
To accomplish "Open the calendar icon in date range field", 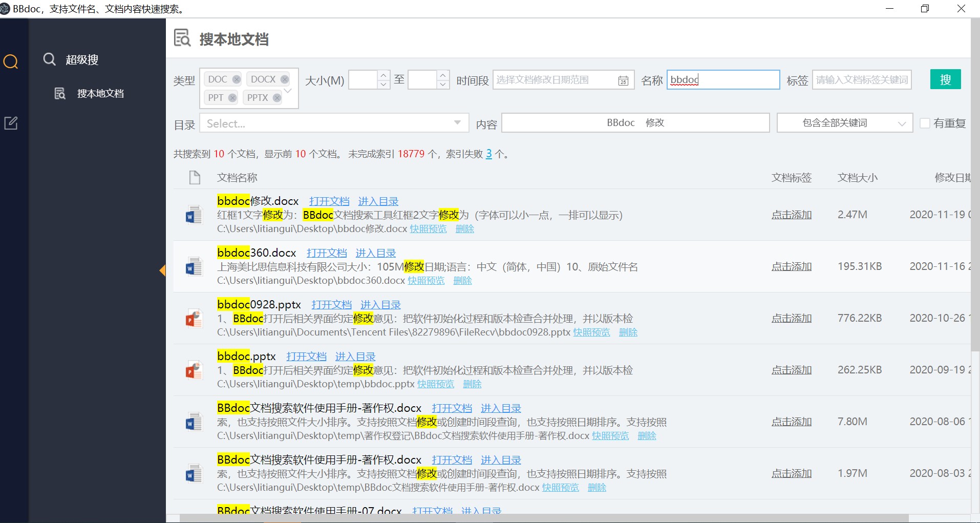I will (x=623, y=80).
